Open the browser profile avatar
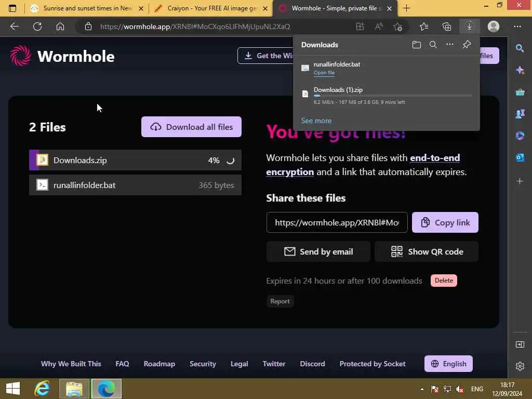This screenshot has width=532, height=399. click(x=494, y=26)
